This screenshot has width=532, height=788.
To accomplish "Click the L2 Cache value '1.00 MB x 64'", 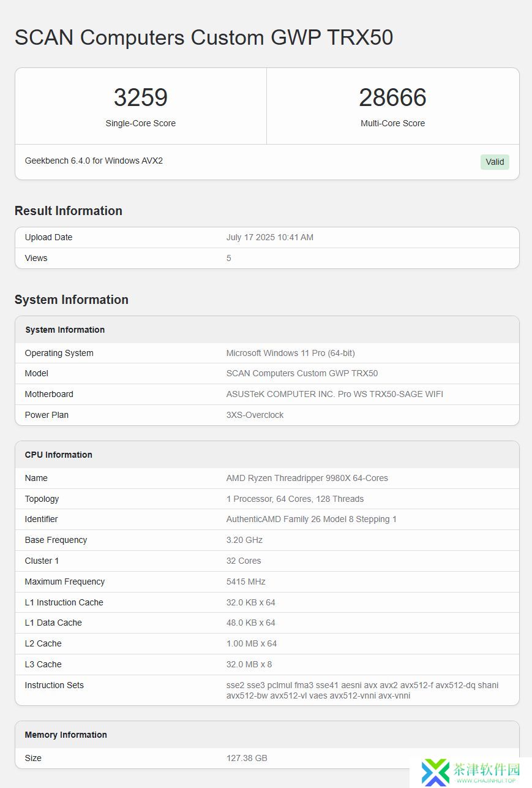I will [x=252, y=643].
